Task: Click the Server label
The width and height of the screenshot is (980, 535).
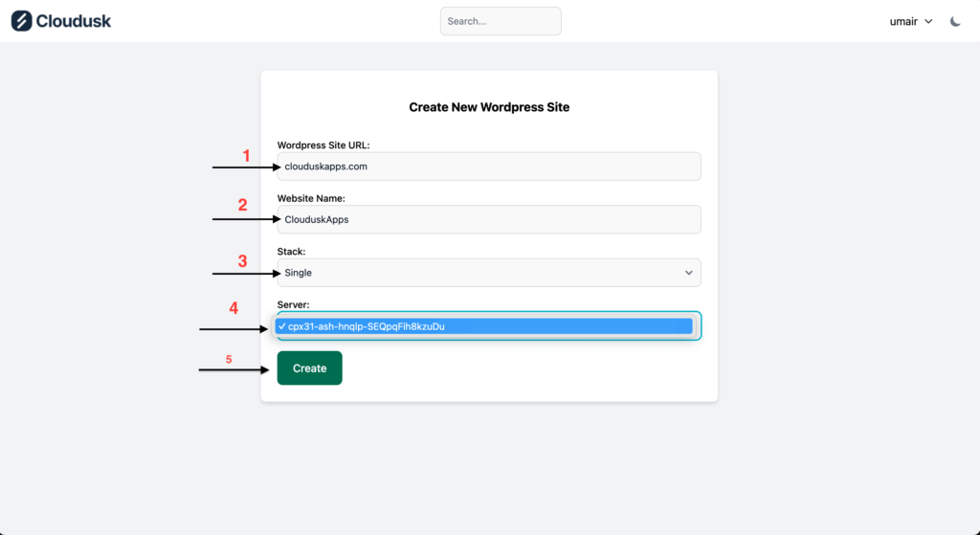Action: (294, 305)
